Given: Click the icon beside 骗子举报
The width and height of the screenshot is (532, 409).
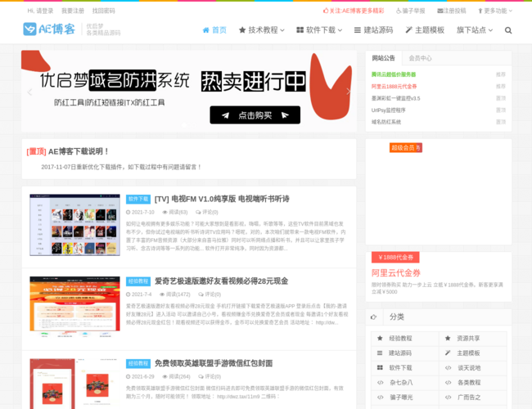Looking at the screenshot, I should (399, 11).
